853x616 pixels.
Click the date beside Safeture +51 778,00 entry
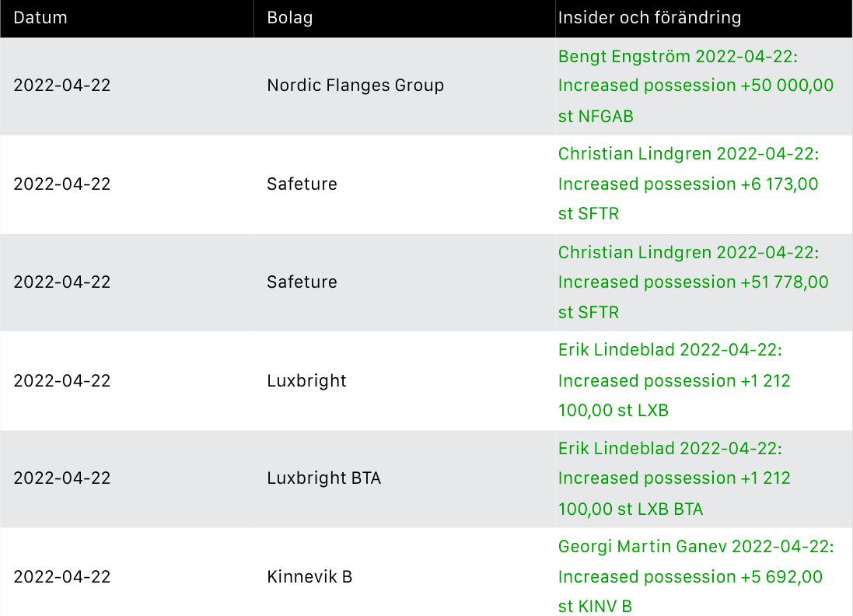[62, 282]
